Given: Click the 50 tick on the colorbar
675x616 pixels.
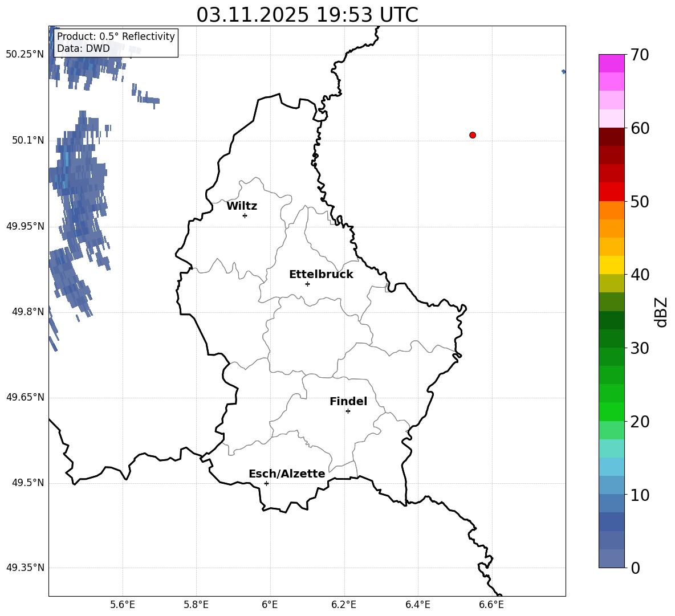Looking at the screenshot, I should pos(639,201).
